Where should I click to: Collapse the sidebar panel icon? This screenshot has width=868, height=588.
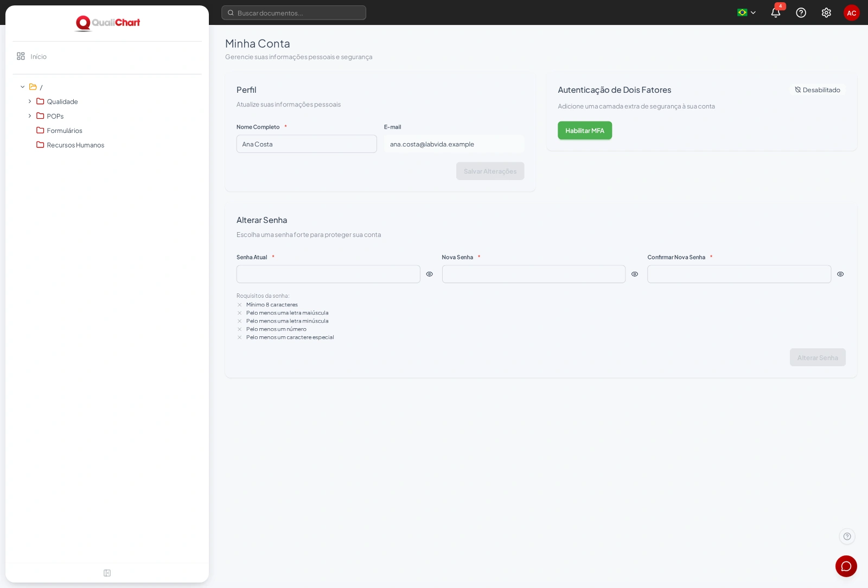coord(107,573)
